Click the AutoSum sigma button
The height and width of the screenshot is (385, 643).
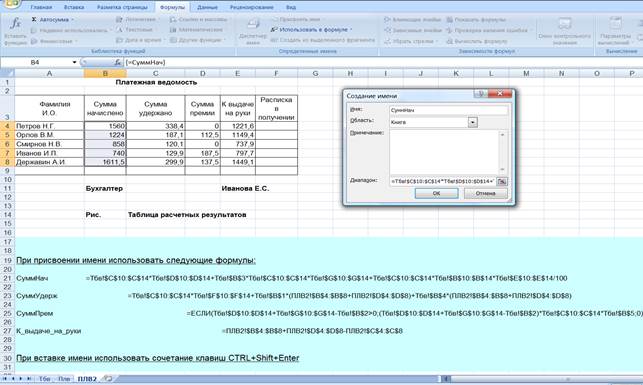click(x=52, y=20)
